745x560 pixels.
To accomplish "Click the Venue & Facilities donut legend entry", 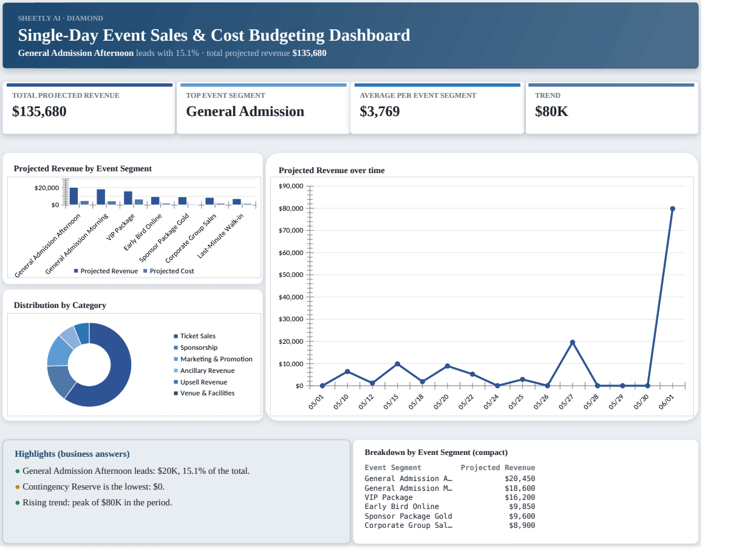I will click(x=204, y=393).
